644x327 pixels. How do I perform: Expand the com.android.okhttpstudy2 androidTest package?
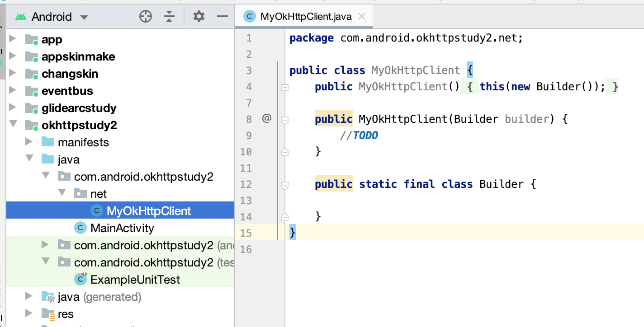(46, 245)
